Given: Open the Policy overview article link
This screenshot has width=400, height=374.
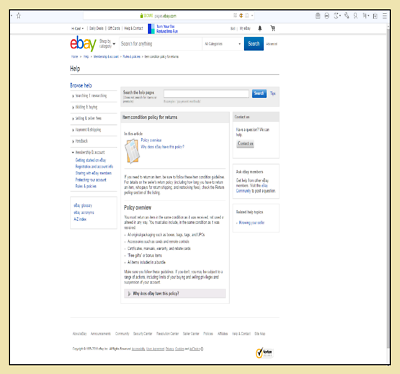Looking at the screenshot, I should click(x=151, y=140).
